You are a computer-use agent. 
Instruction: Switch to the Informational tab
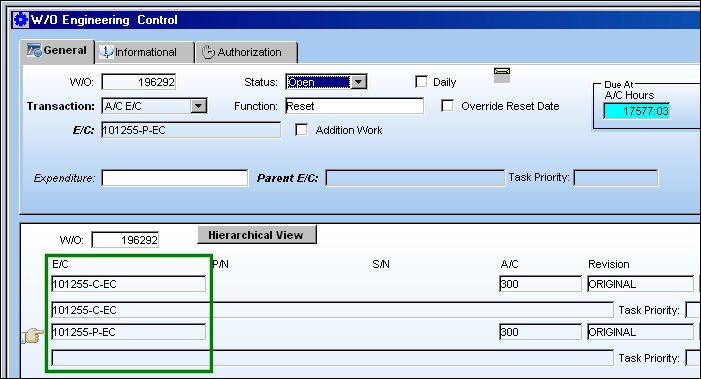pyautogui.click(x=145, y=52)
